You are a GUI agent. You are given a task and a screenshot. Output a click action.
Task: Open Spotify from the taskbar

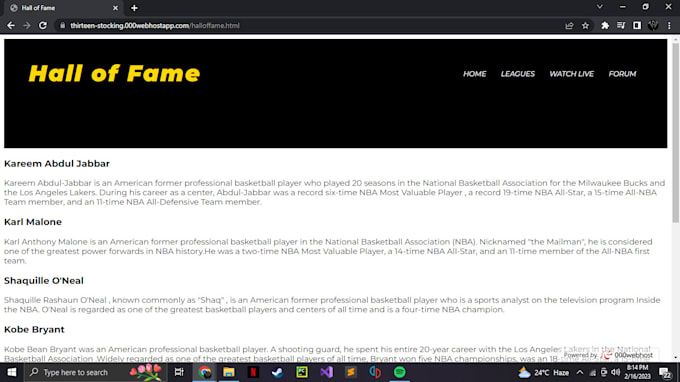coord(399,372)
